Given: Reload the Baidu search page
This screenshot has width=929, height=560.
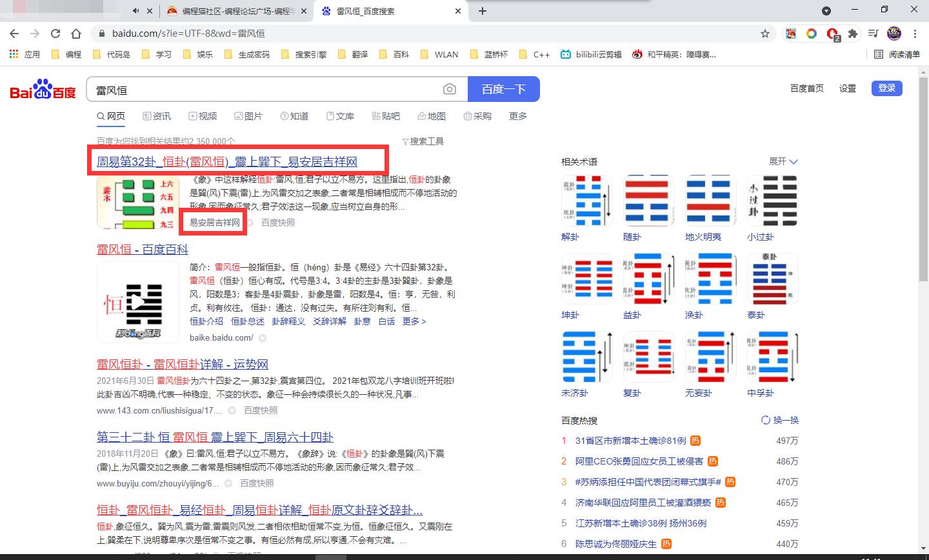Looking at the screenshot, I should tap(55, 34).
